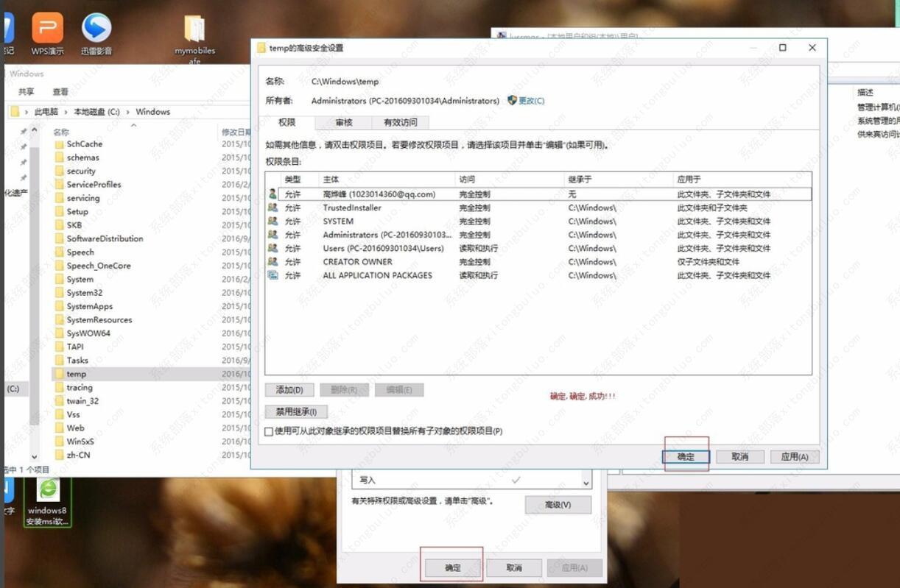This screenshot has height=588, width=900.
Task: Click the group icon beside TrustedInstaller
Action: 273,208
